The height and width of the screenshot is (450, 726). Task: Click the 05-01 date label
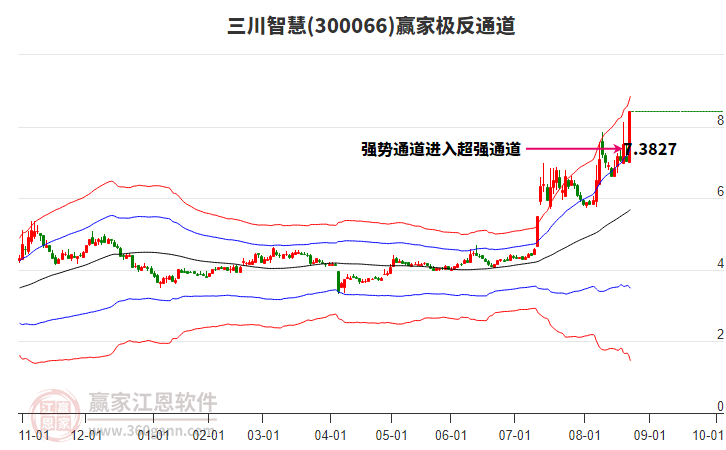pyautogui.click(x=392, y=436)
